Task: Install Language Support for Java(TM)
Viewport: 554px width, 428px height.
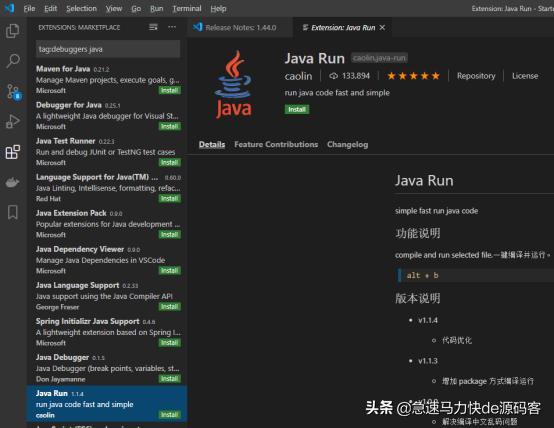Action: pyautogui.click(x=170, y=199)
